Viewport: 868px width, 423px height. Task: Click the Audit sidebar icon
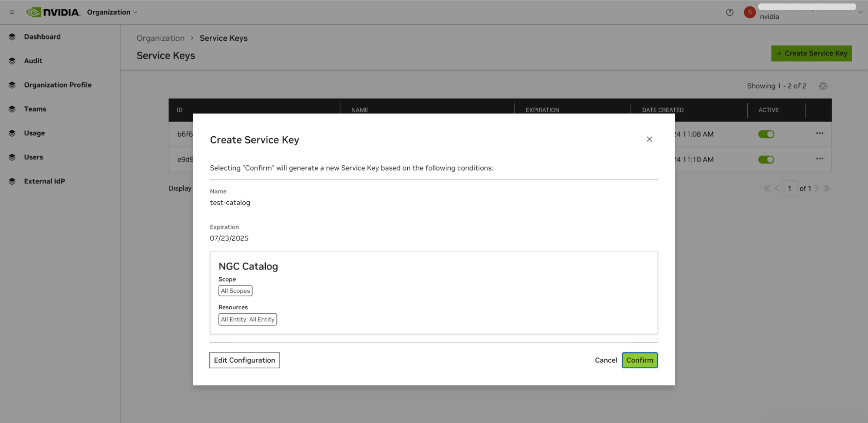coord(12,61)
